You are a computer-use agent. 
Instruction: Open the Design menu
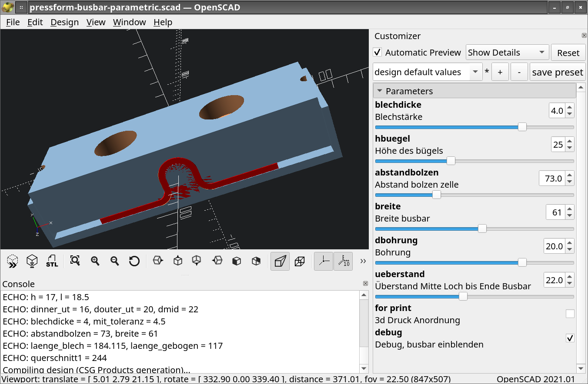[64, 22]
